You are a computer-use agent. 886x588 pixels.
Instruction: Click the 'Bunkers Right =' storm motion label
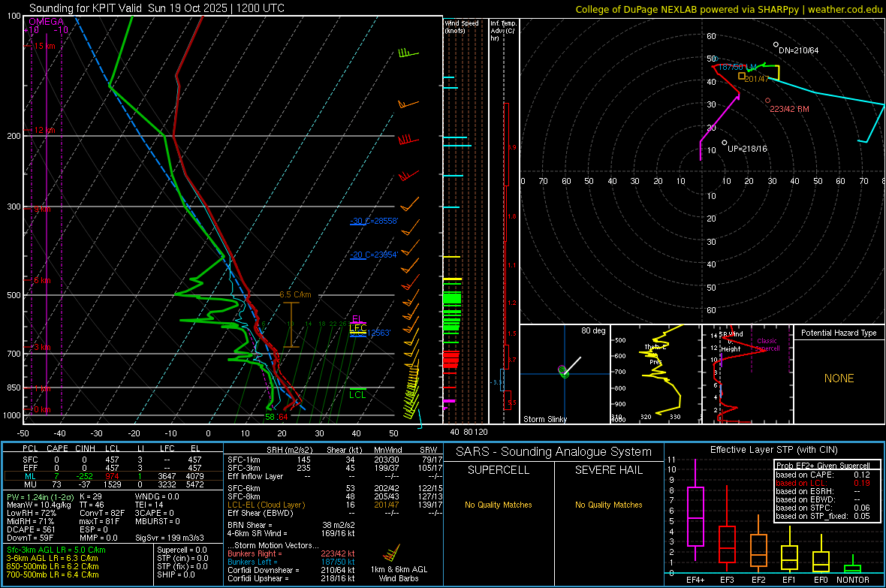tap(255, 554)
